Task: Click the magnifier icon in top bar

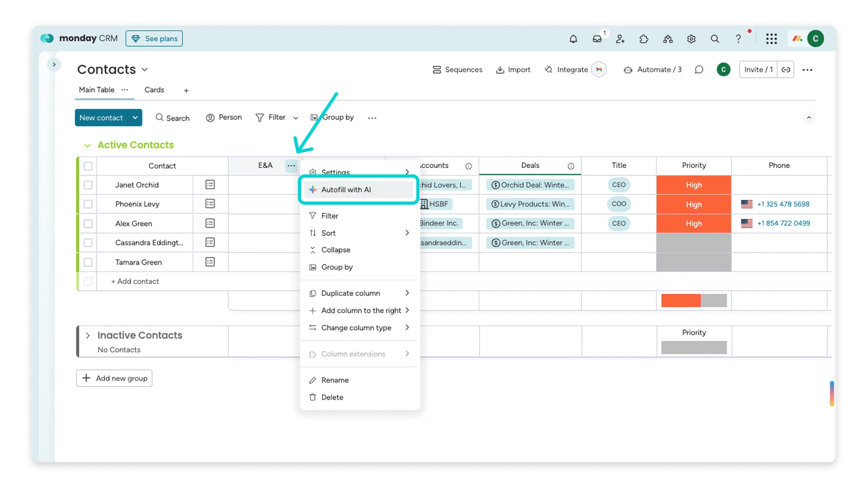Action: (715, 39)
